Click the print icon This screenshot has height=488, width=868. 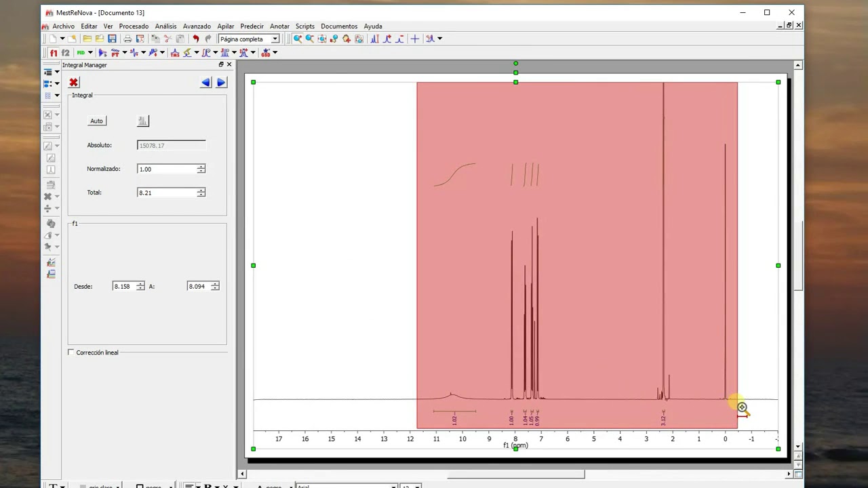point(127,39)
